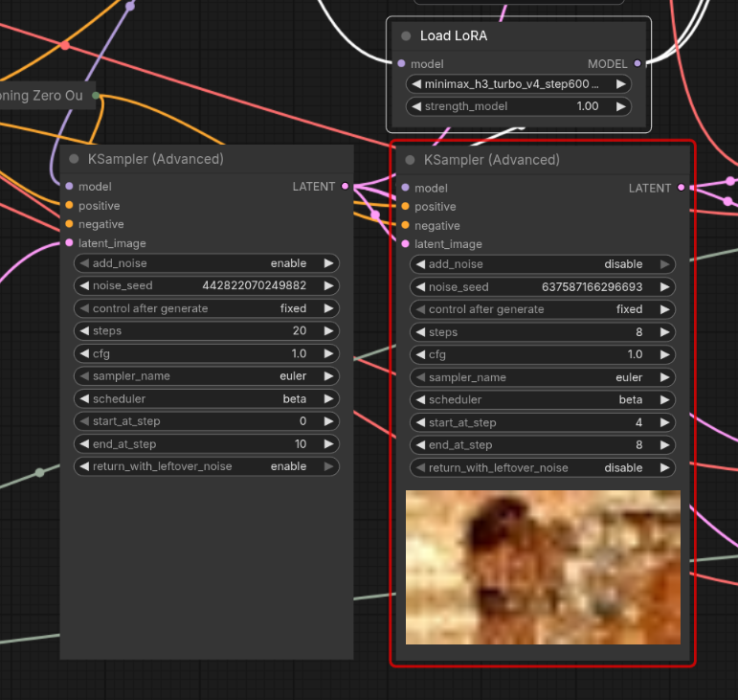The width and height of the screenshot is (738, 700).
Task: Increase strength_model with right arrow
Action: pyautogui.click(x=621, y=106)
